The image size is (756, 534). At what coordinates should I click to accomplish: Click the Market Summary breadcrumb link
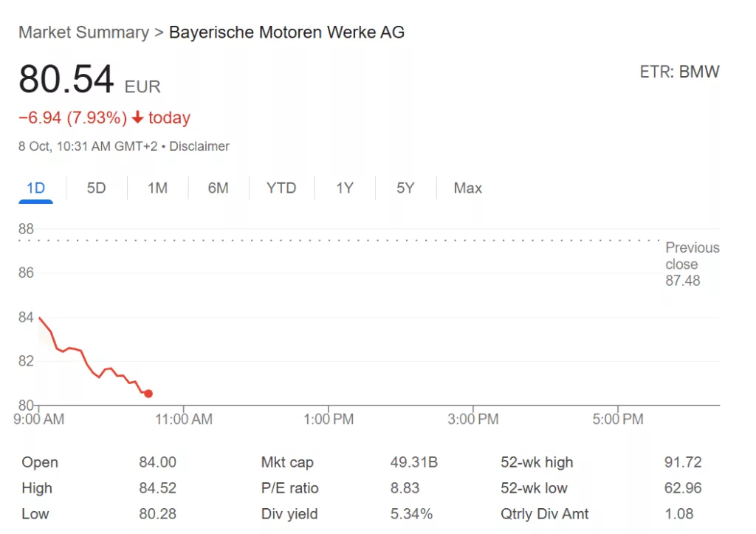coord(83,32)
